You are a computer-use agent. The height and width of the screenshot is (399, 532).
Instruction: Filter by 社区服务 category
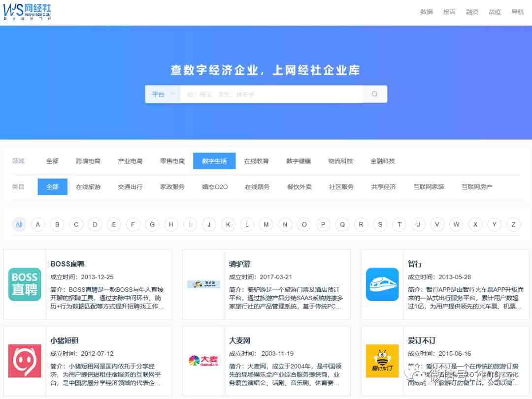click(x=341, y=187)
